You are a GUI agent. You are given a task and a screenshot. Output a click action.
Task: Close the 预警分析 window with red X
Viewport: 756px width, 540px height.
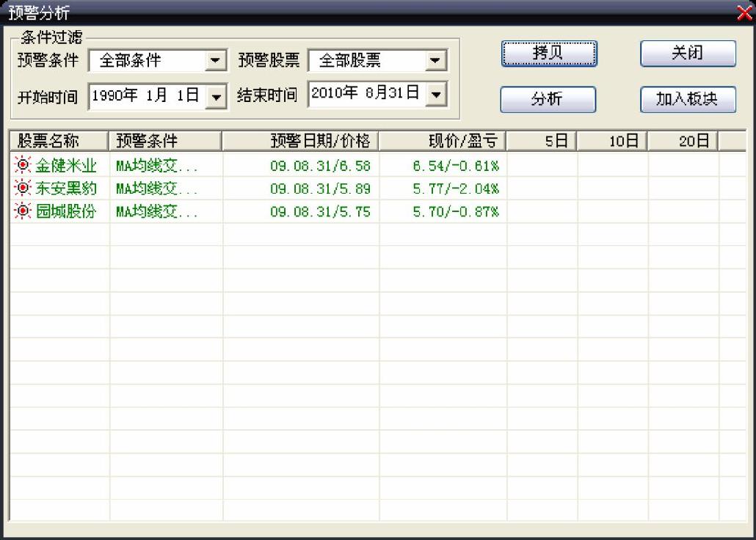(x=745, y=13)
